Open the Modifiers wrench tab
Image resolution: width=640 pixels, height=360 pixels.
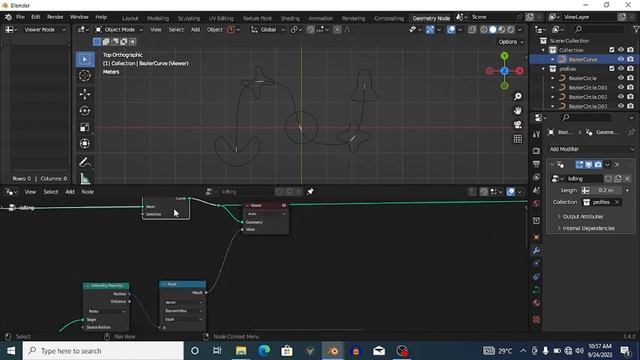pos(536,250)
